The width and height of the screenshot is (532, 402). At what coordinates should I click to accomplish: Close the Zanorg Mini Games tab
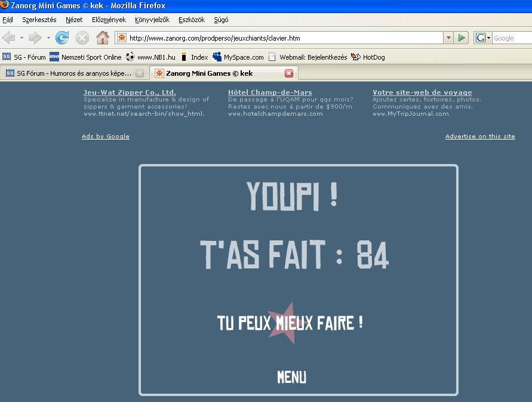[289, 73]
